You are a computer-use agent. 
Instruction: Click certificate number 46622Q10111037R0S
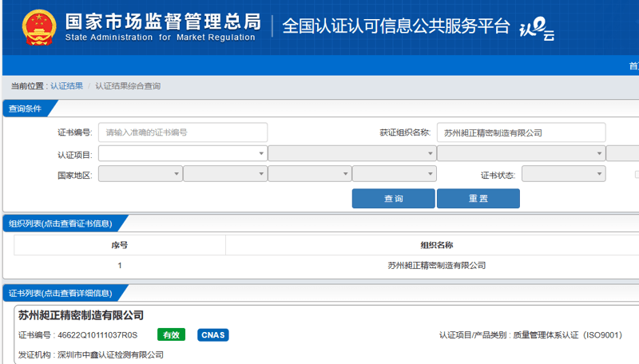(97, 335)
